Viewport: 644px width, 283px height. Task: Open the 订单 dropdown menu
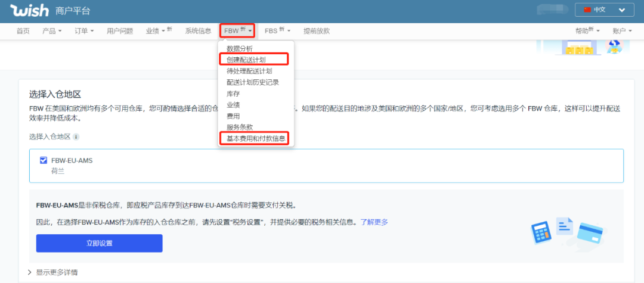click(84, 31)
